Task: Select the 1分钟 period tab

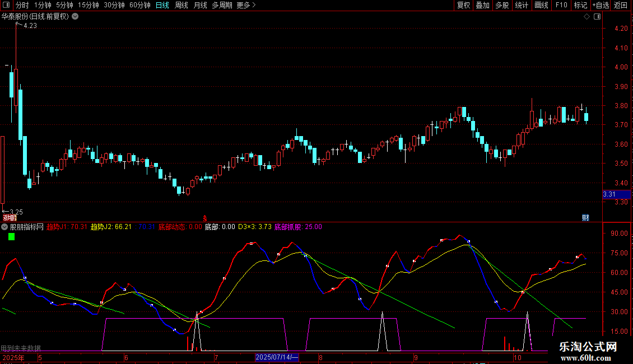Action: coord(43,5)
